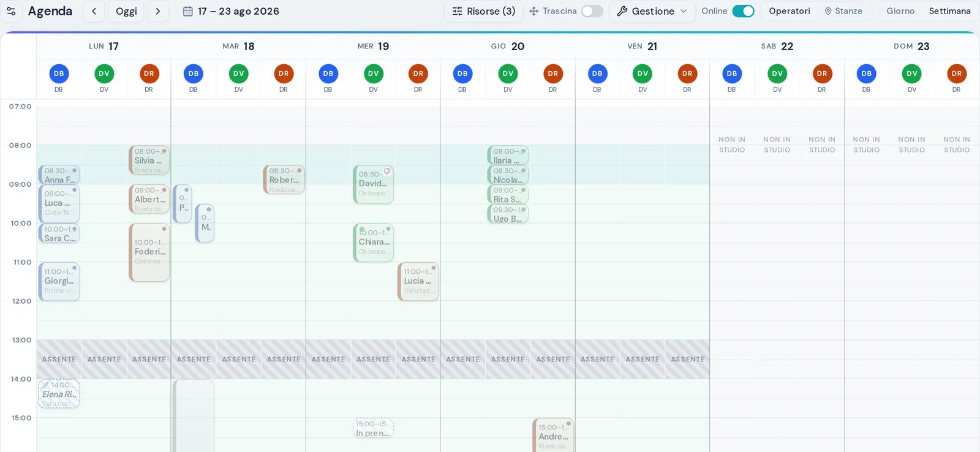Switch to the Operatori view

[790, 11]
